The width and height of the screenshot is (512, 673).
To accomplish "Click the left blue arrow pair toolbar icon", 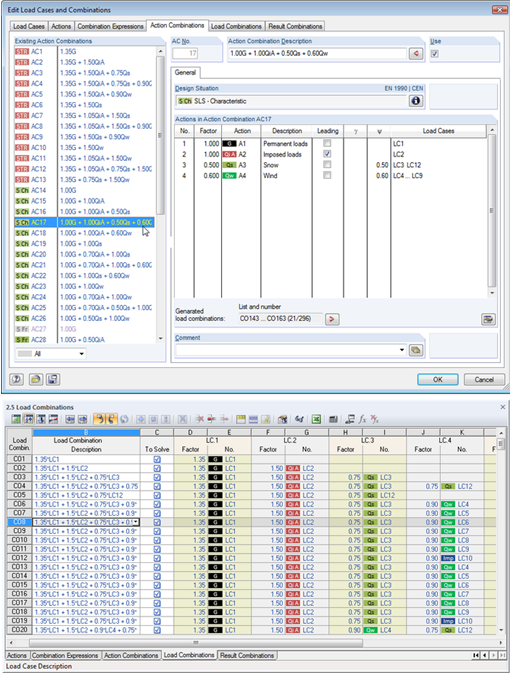I will click(x=70, y=419).
